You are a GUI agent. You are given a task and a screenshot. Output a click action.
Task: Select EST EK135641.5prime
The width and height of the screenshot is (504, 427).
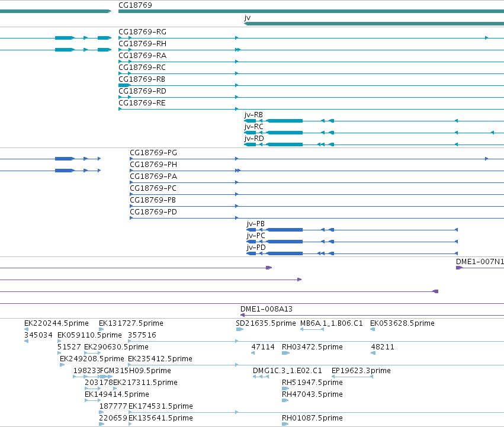coord(160,418)
